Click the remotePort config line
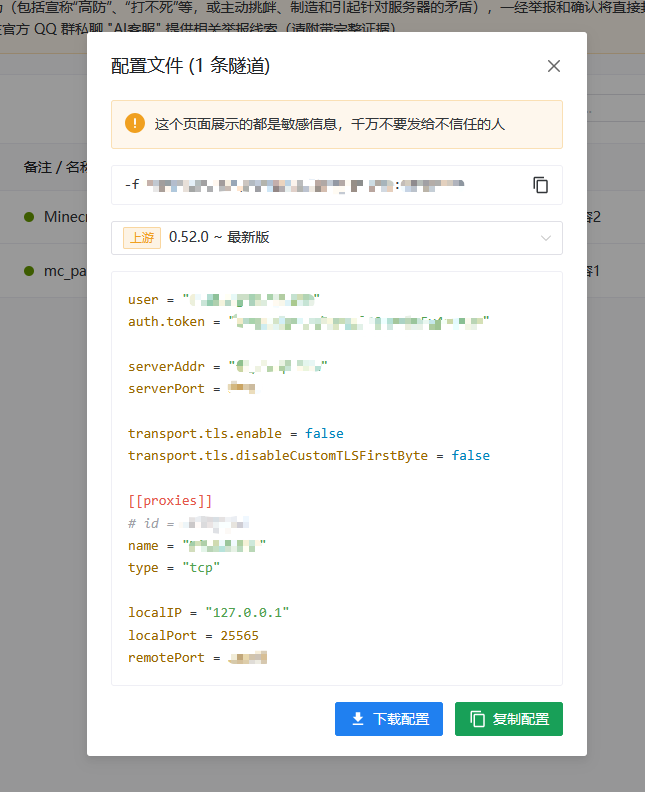 (197, 658)
